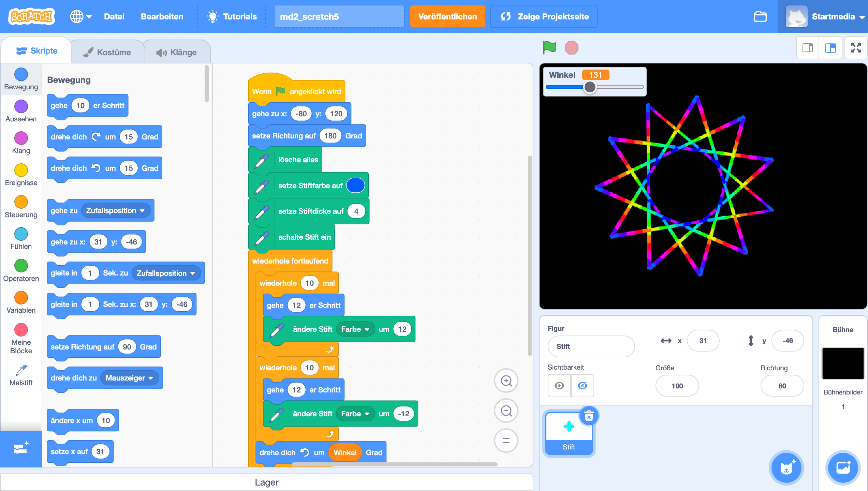
Task: Open the Kostüme tab
Action: point(107,52)
